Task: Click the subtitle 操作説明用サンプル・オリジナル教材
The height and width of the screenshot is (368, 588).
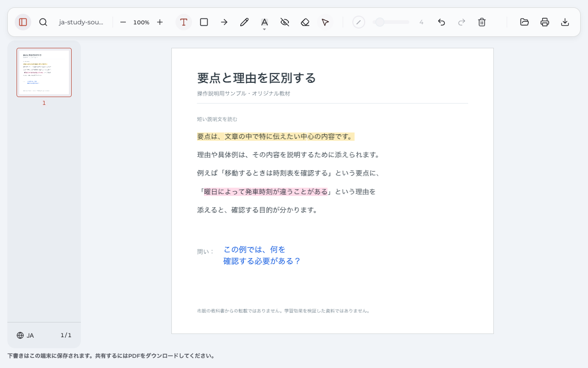Action: click(243, 93)
